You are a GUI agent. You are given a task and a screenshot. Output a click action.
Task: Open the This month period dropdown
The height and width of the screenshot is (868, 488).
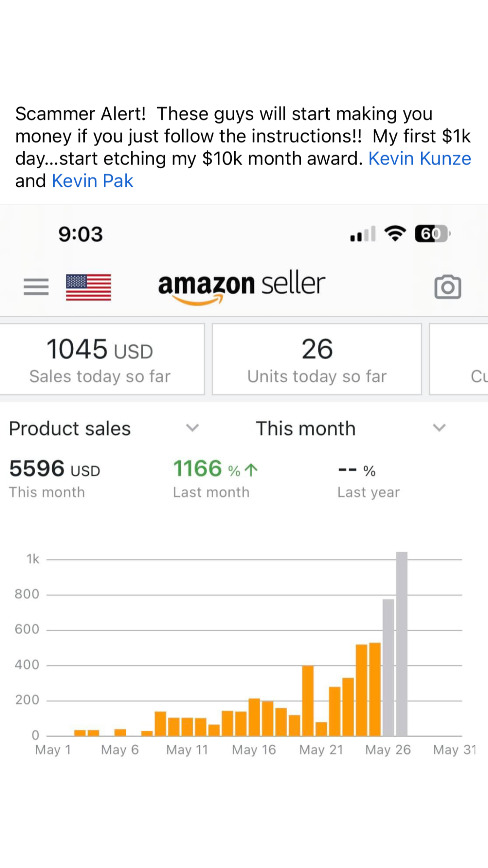pos(439,428)
